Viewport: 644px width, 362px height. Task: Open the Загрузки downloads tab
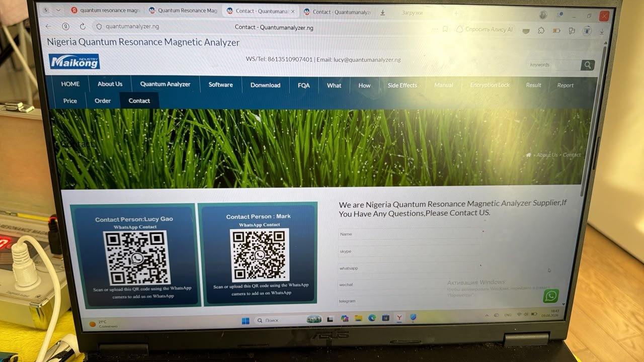click(412, 13)
